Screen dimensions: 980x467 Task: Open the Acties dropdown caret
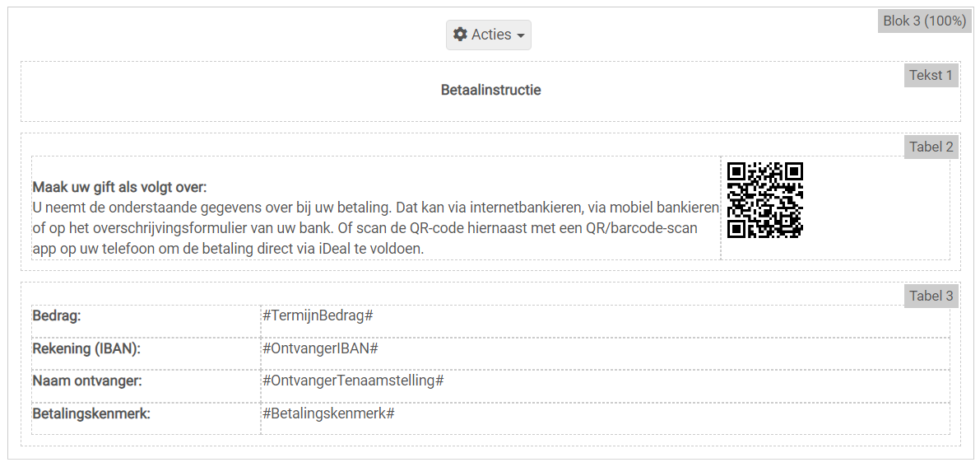[x=521, y=36]
